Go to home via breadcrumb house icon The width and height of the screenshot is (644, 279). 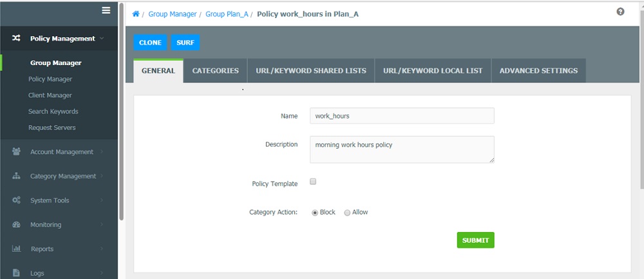click(135, 14)
